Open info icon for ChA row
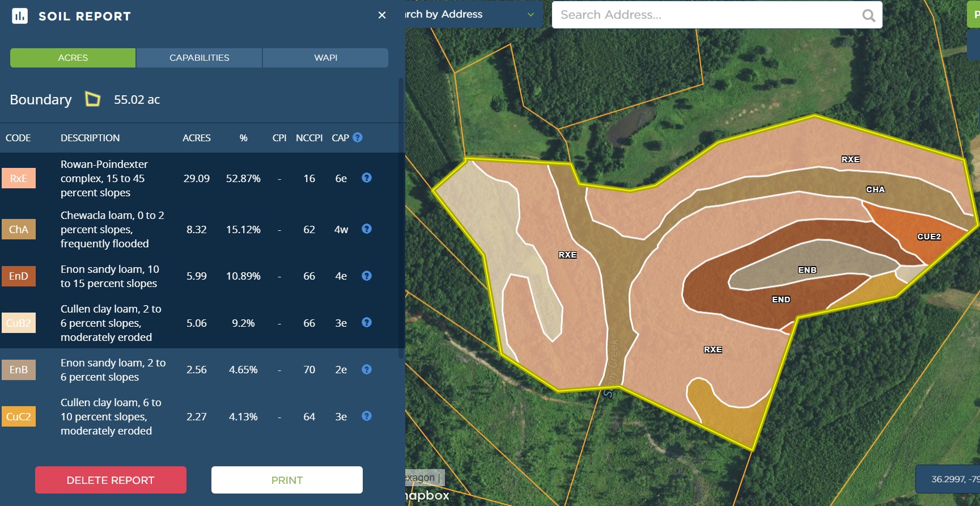This screenshot has height=506, width=980. 367,229
